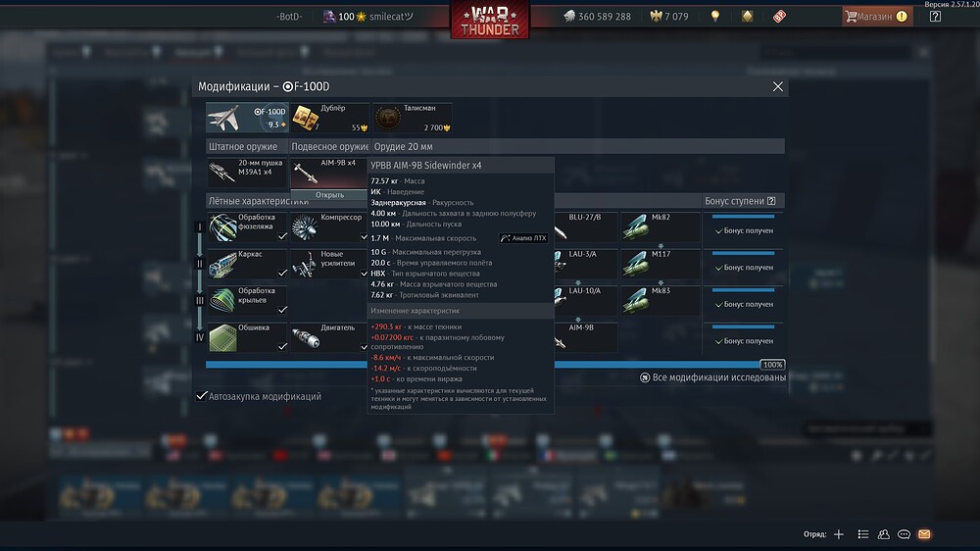Click the light bulb hints icon
The width and height of the screenshot is (980, 551).
tap(715, 17)
